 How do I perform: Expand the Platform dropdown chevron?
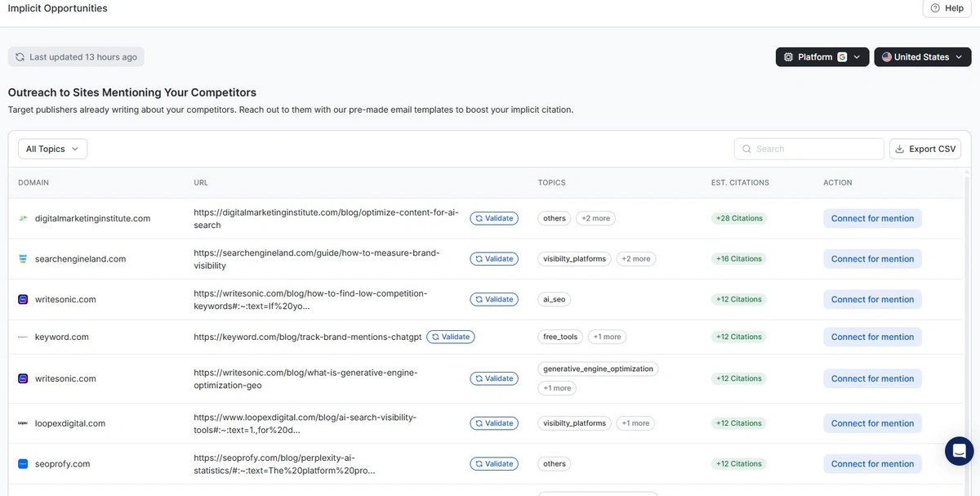coord(856,56)
